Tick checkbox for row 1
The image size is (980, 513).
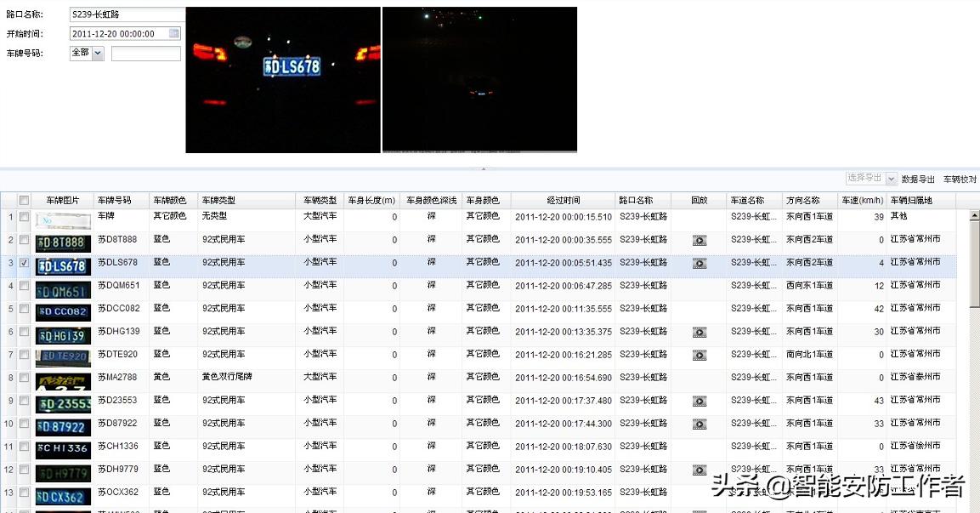point(24,216)
